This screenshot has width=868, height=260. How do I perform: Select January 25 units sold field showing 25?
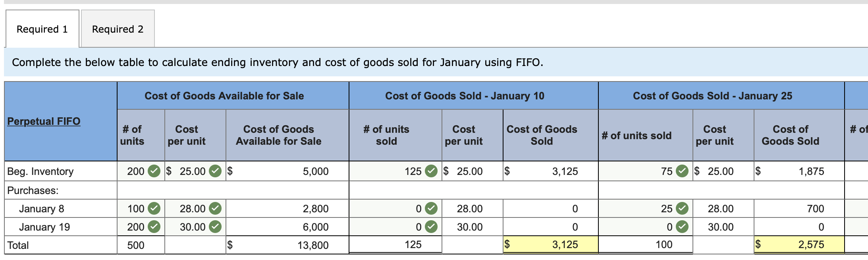646,208
